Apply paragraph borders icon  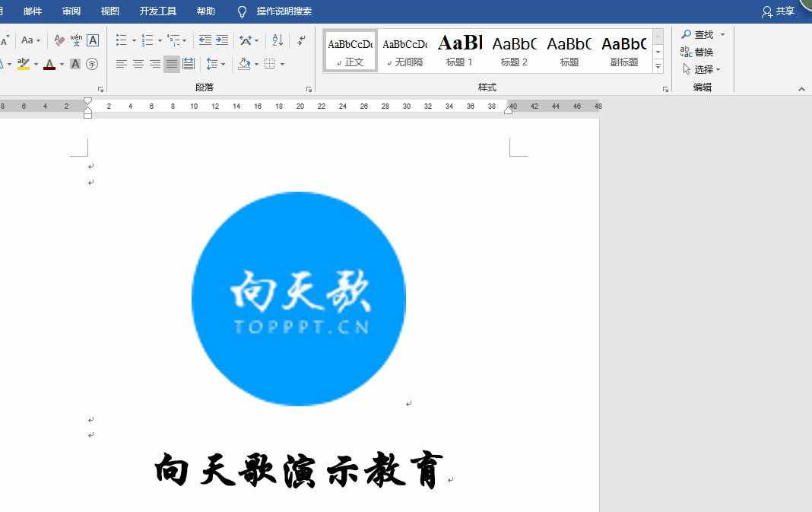tap(270, 64)
